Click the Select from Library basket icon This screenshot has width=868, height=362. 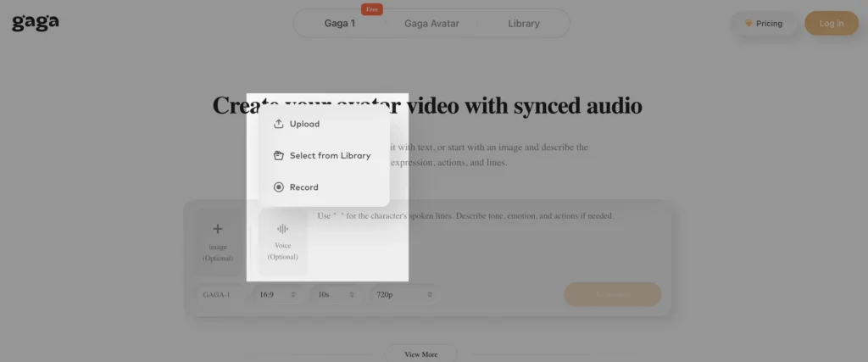[278, 155]
